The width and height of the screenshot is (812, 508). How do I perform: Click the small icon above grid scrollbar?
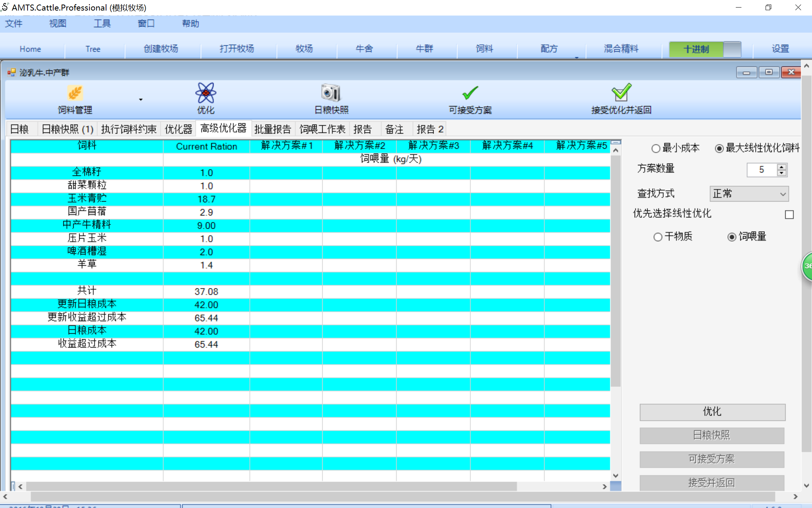click(616, 142)
